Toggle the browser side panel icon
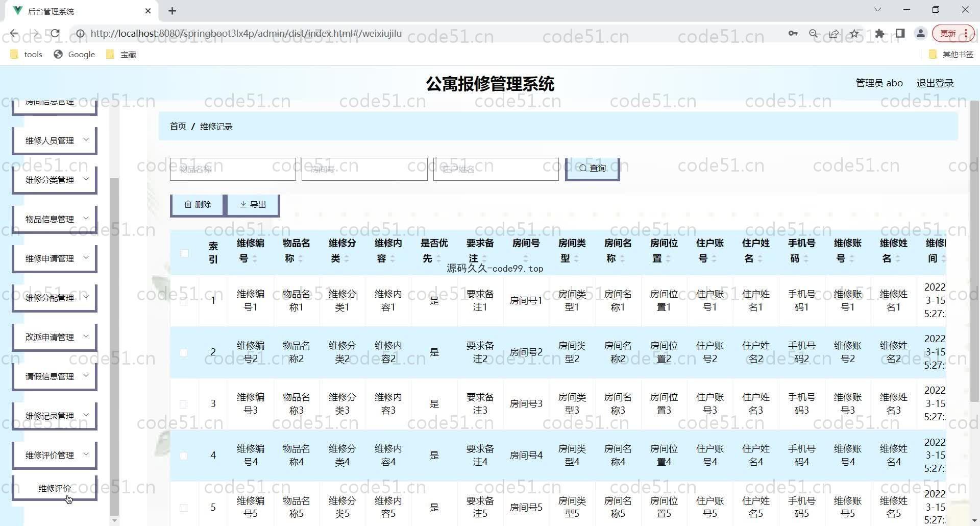 coord(900,34)
